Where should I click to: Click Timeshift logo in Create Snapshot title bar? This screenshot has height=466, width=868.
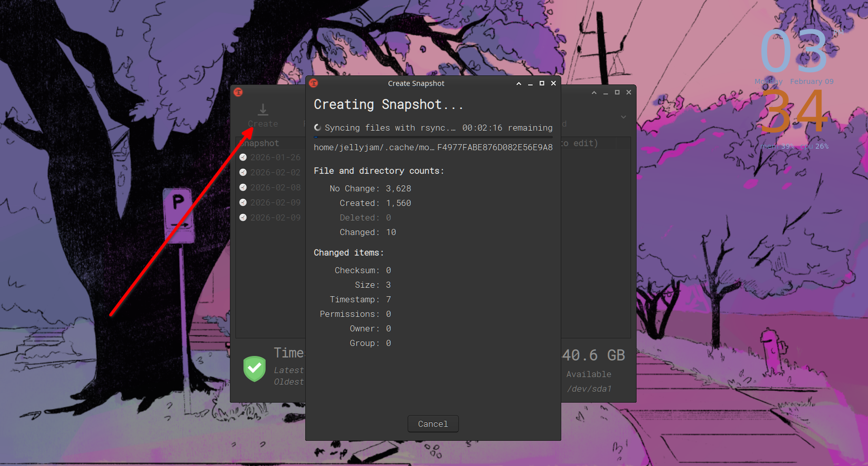(x=314, y=83)
